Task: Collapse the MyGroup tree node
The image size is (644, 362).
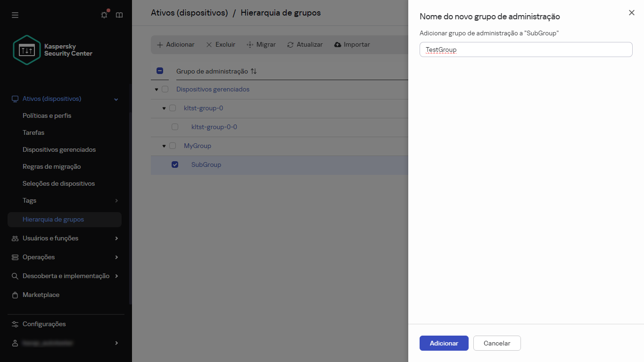Action: pos(163,146)
